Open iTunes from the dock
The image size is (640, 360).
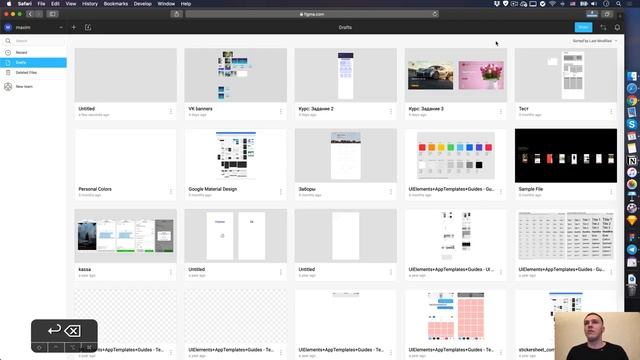coord(632,172)
